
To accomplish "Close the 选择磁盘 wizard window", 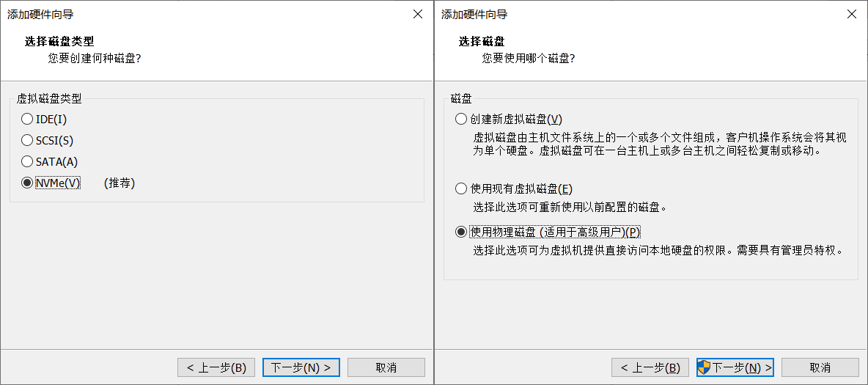I will [x=852, y=14].
